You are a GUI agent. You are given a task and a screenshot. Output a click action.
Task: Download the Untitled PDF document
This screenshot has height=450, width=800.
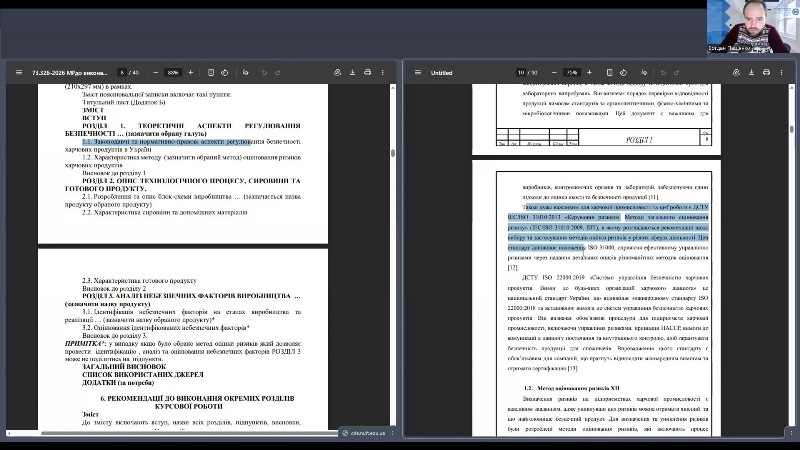click(751, 72)
